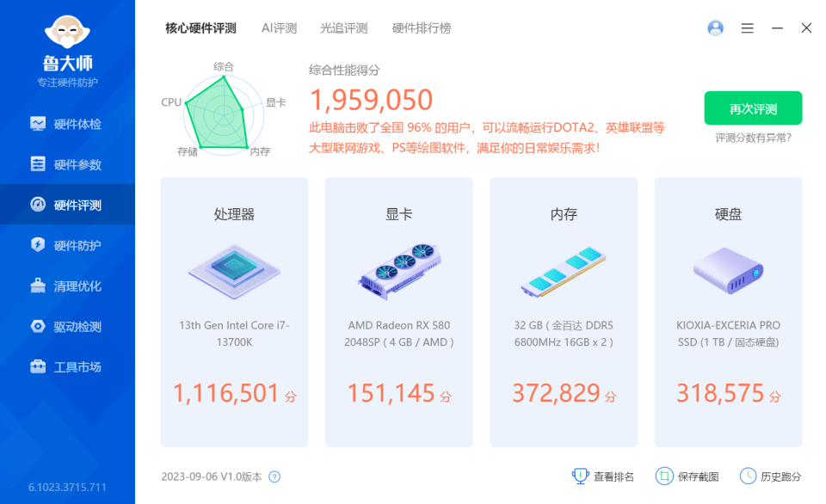Click the 评测分数有异常? link
This screenshot has width=826, height=504.
[753, 138]
